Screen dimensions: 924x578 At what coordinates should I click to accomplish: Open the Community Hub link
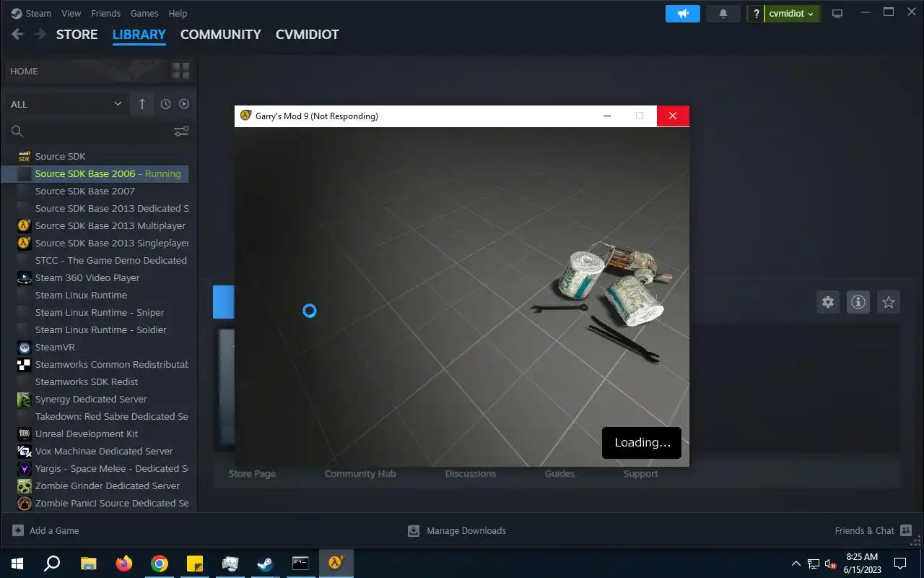tap(360, 474)
